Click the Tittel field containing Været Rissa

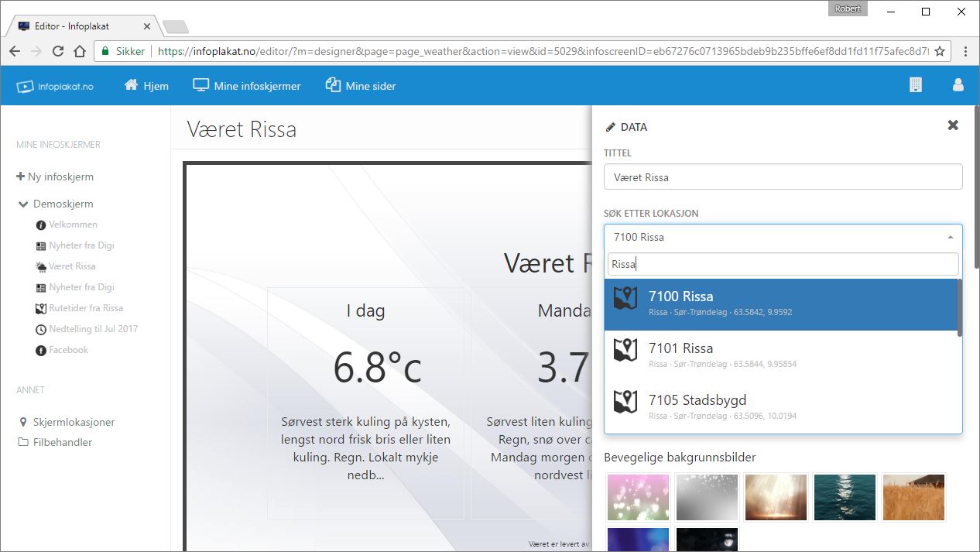783,177
